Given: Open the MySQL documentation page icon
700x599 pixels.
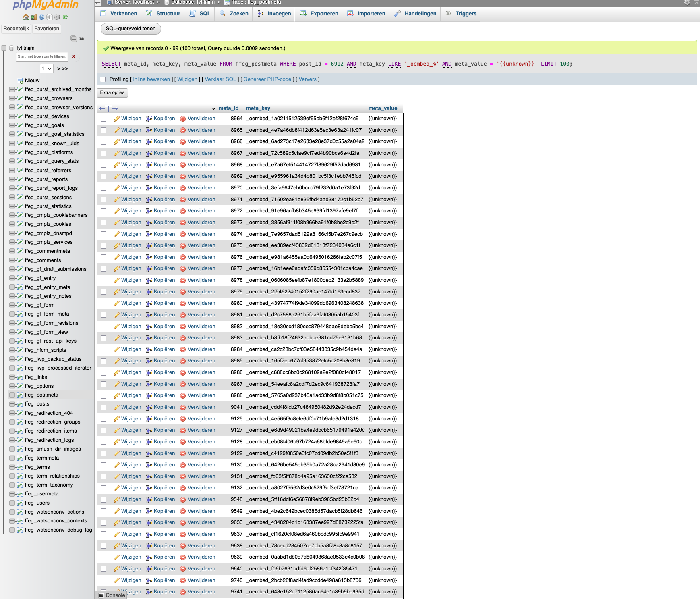Looking at the screenshot, I should pos(49,17).
